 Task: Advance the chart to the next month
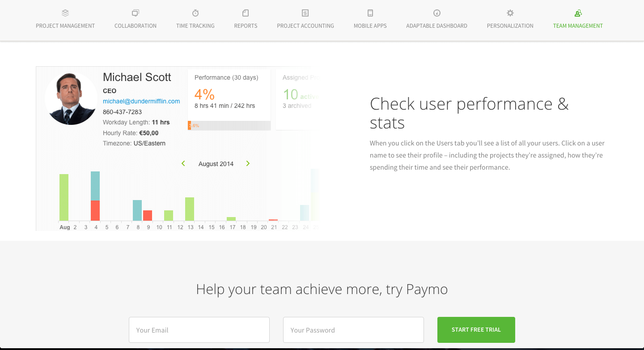248,163
